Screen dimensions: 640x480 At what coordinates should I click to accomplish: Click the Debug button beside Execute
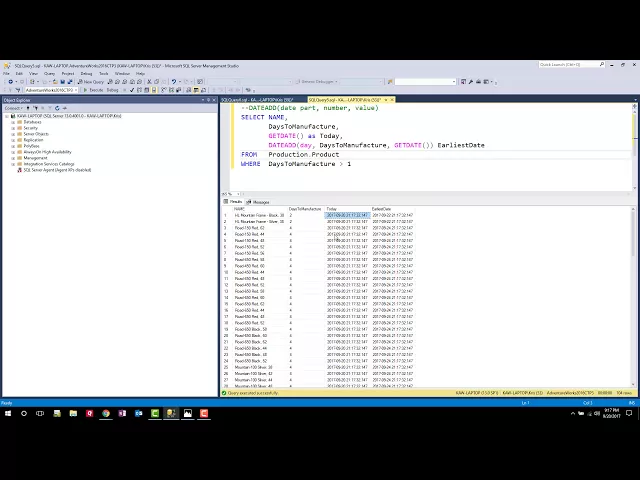[x=112, y=90]
